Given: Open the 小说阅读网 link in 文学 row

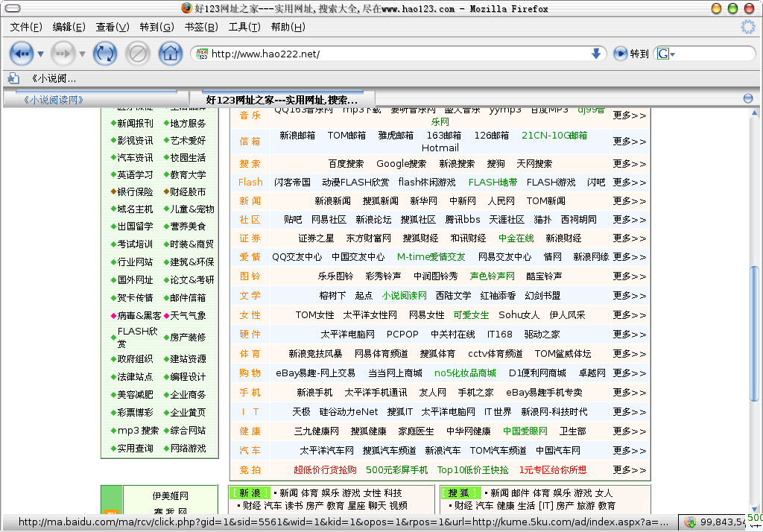Looking at the screenshot, I should tap(405, 296).
